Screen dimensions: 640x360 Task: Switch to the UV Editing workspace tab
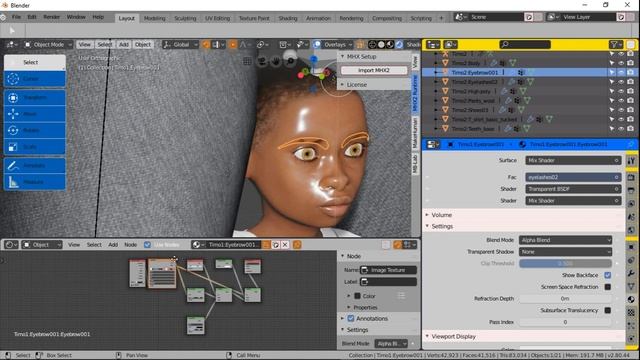(218, 18)
